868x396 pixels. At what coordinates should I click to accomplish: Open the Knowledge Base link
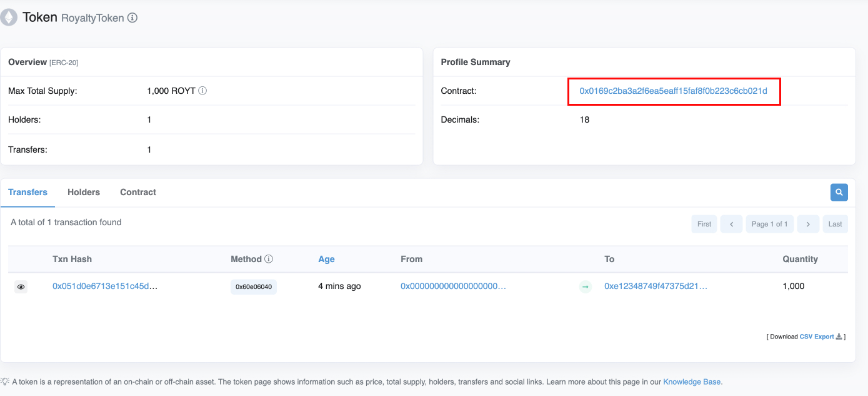(x=692, y=382)
